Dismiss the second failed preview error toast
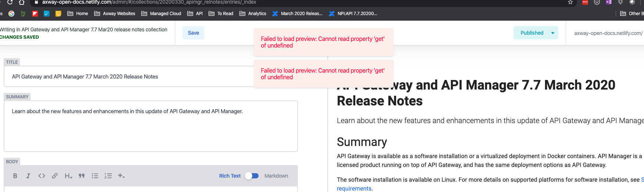Image resolution: width=644 pixels, height=192 pixels. [x=323, y=74]
